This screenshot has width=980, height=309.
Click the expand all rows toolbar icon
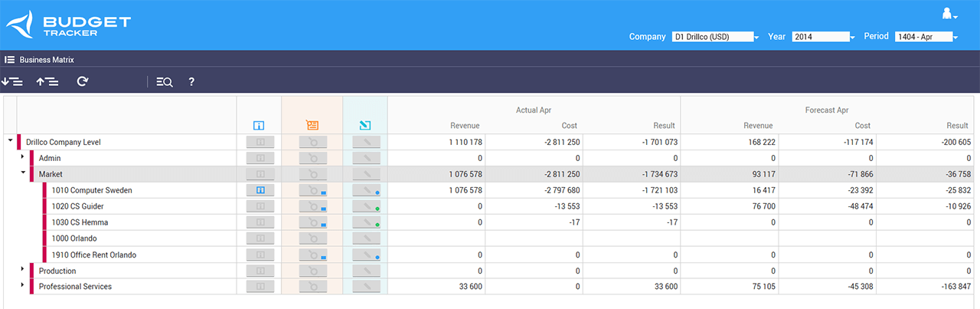coord(11,81)
